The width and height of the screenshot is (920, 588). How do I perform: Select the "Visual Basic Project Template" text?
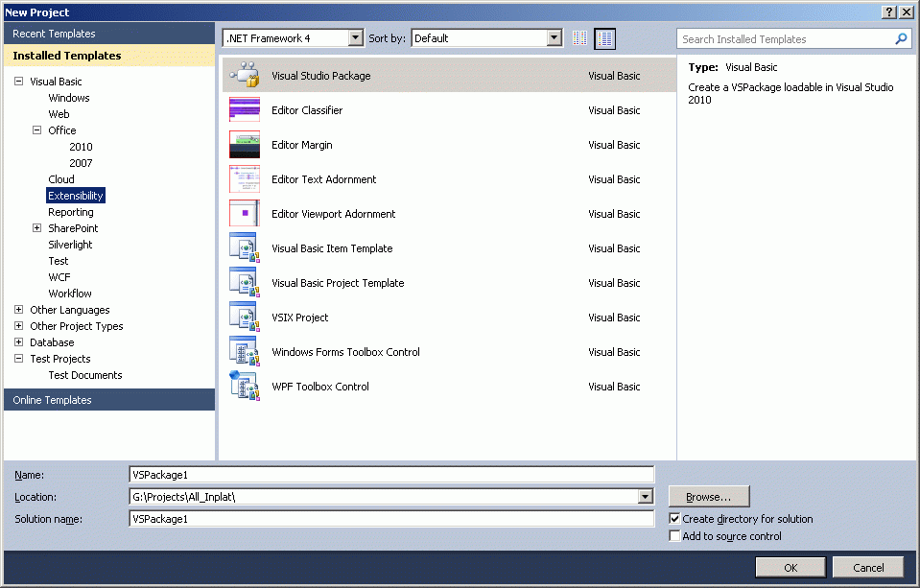point(338,282)
